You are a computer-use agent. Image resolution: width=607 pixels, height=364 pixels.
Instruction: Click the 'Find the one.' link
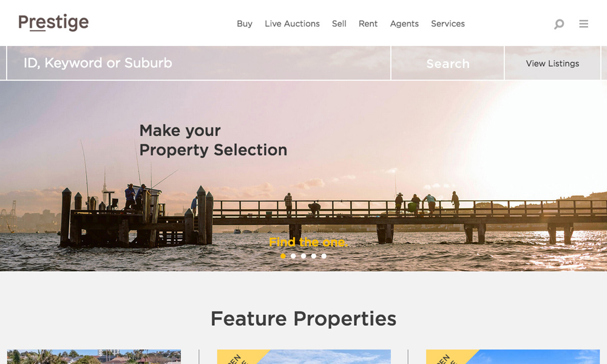point(308,242)
